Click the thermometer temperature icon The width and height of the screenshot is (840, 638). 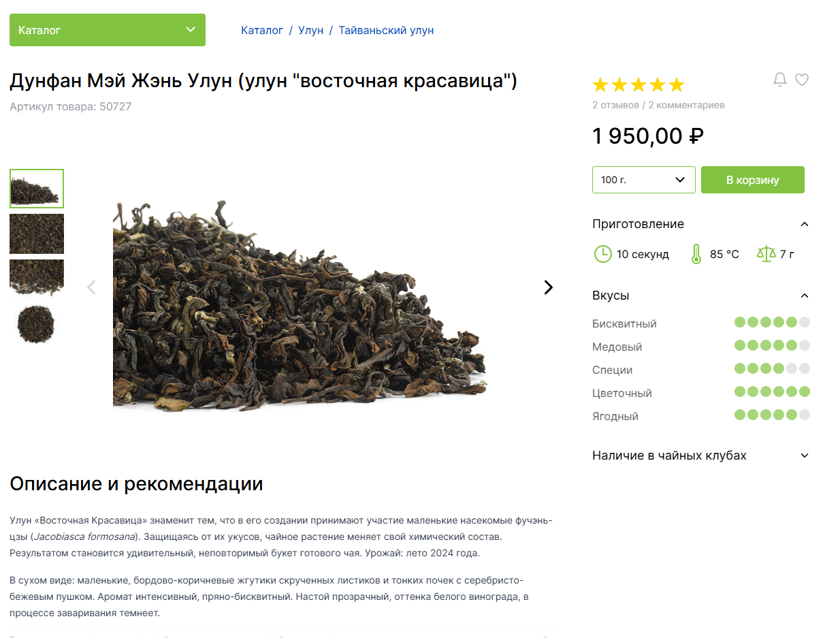tap(696, 254)
